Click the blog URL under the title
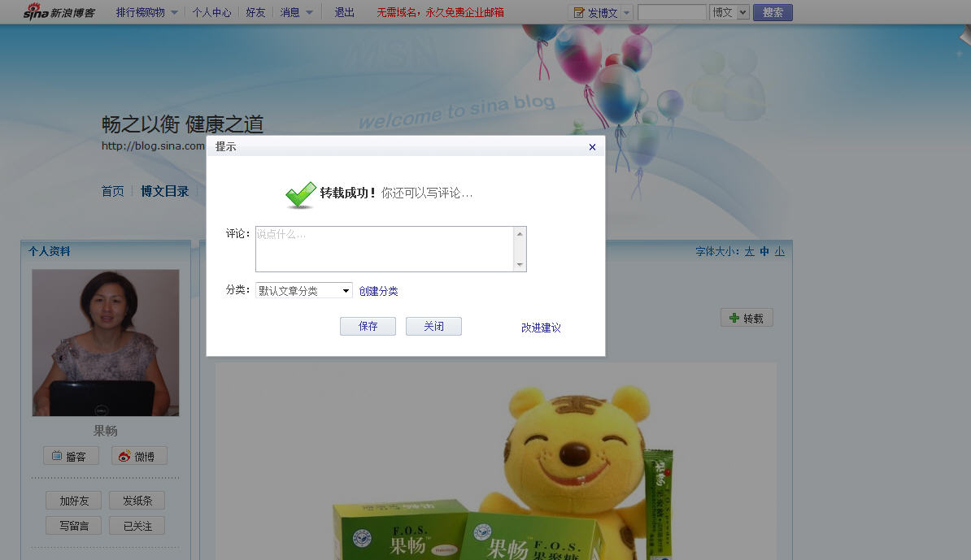971x560 pixels. [x=153, y=146]
